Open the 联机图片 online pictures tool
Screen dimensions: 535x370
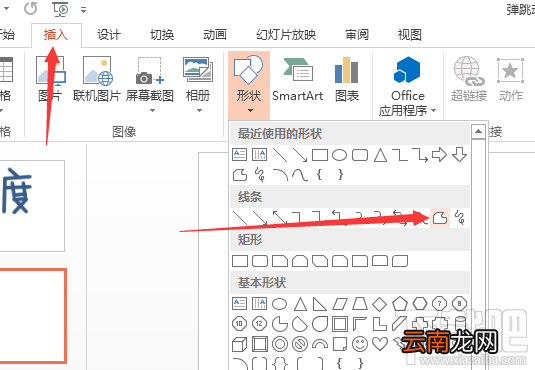click(x=97, y=79)
